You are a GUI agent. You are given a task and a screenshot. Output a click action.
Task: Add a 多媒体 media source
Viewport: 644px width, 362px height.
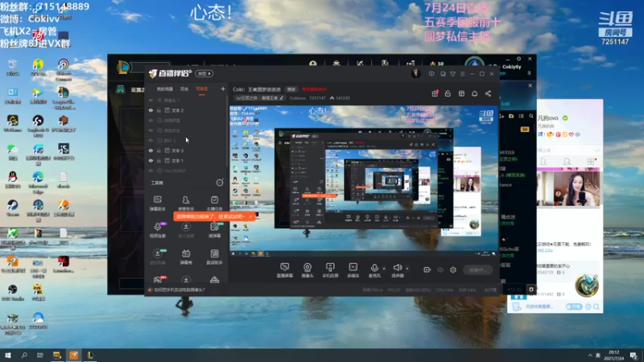(353, 270)
